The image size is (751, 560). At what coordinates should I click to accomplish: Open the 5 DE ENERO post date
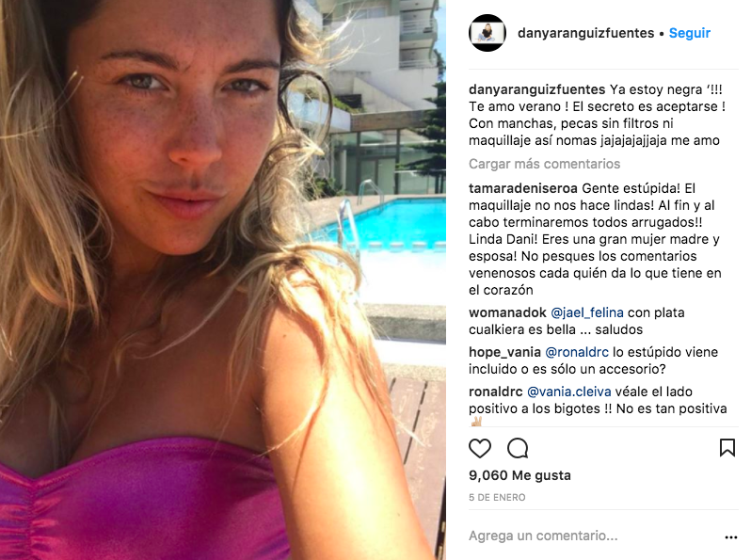pyautogui.click(x=497, y=497)
